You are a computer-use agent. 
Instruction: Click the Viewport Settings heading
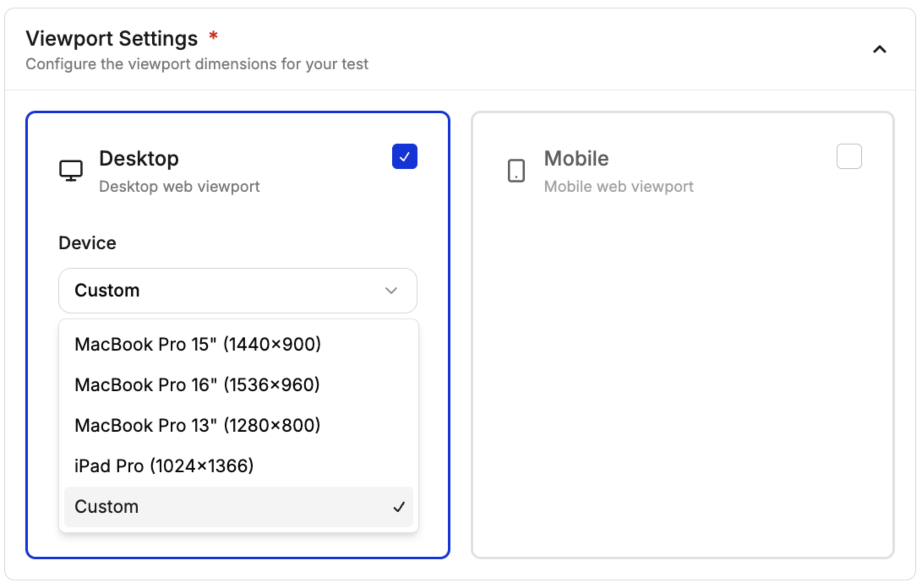pyautogui.click(x=112, y=39)
